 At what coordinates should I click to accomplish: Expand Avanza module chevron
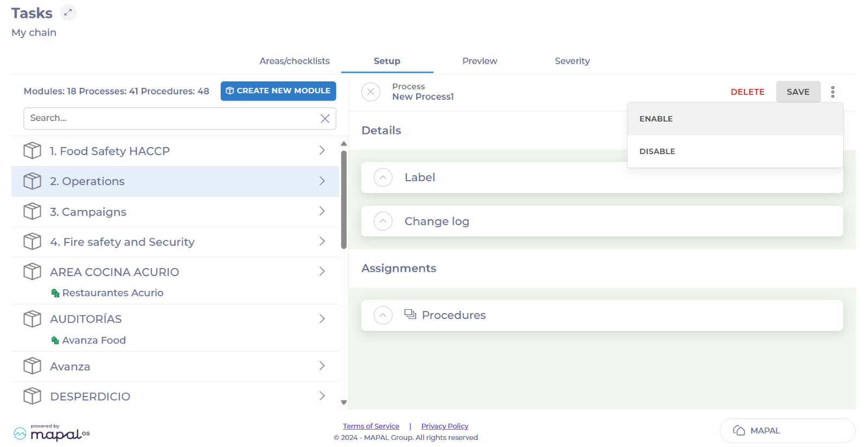[322, 366]
